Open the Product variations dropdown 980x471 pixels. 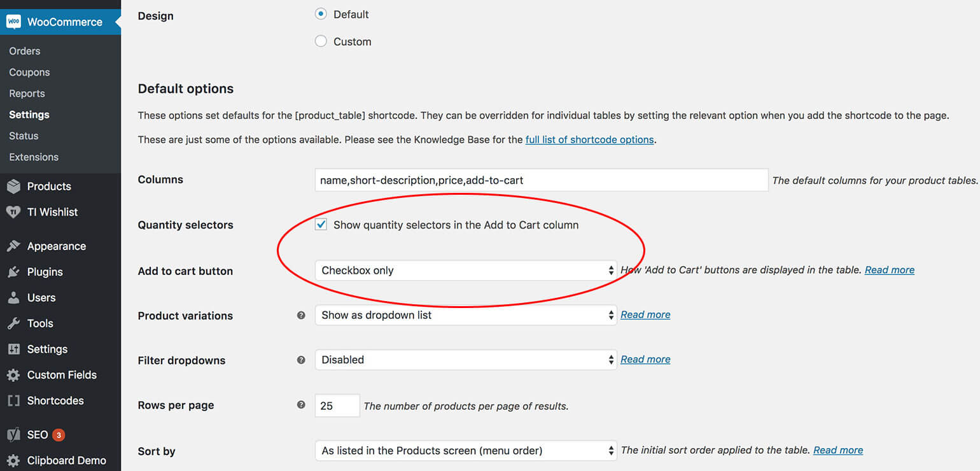pos(465,314)
